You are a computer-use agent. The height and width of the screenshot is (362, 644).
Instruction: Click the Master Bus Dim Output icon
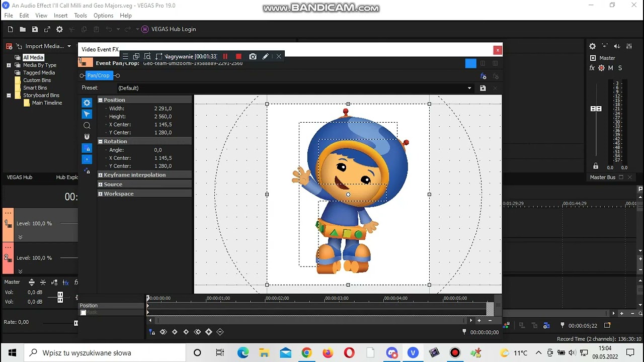pos(617,46)
